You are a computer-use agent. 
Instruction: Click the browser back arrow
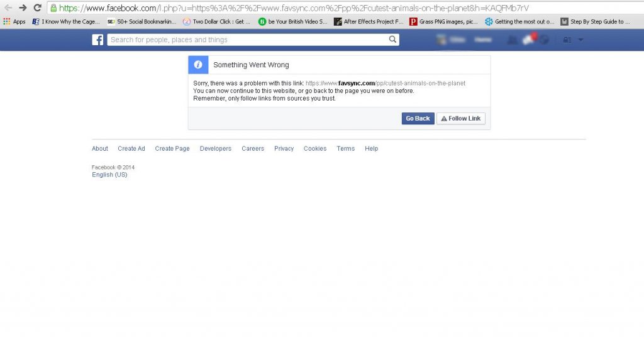8,8
